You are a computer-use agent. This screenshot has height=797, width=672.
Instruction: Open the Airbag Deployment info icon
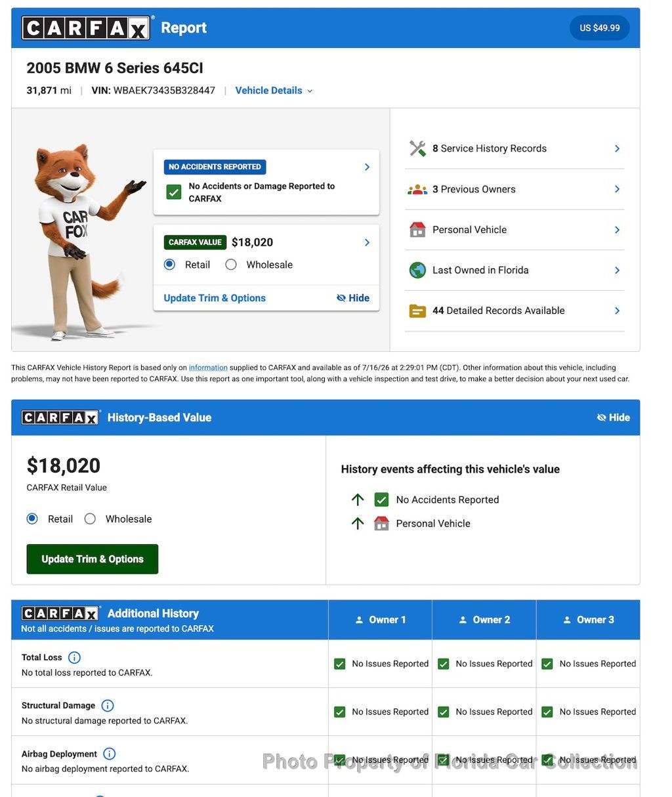110,754
